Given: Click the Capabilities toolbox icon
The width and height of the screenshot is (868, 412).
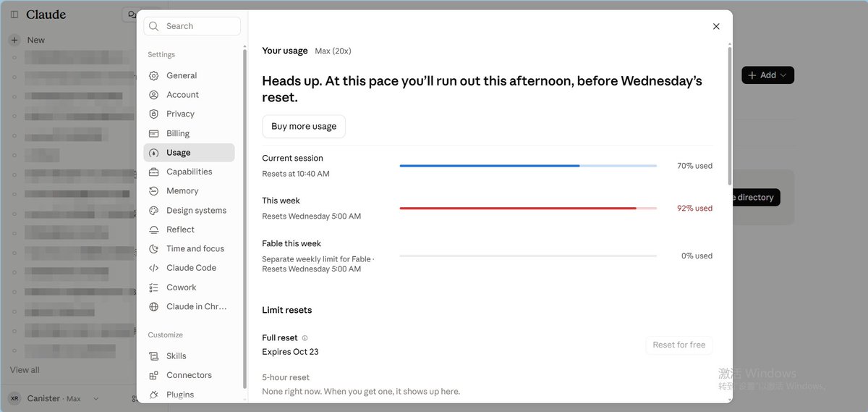Looking at the screenshot, I should coord(153,172).
